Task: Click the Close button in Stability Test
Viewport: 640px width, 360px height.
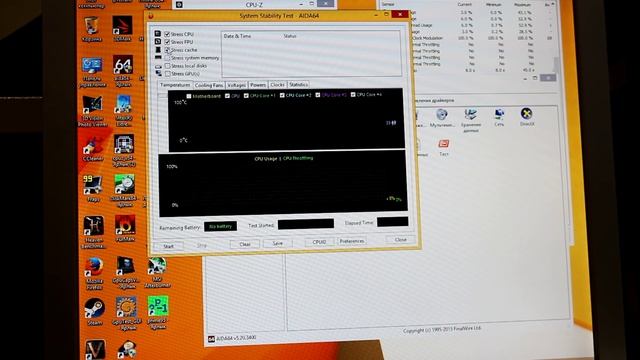Action: click(x=400, y=240)
